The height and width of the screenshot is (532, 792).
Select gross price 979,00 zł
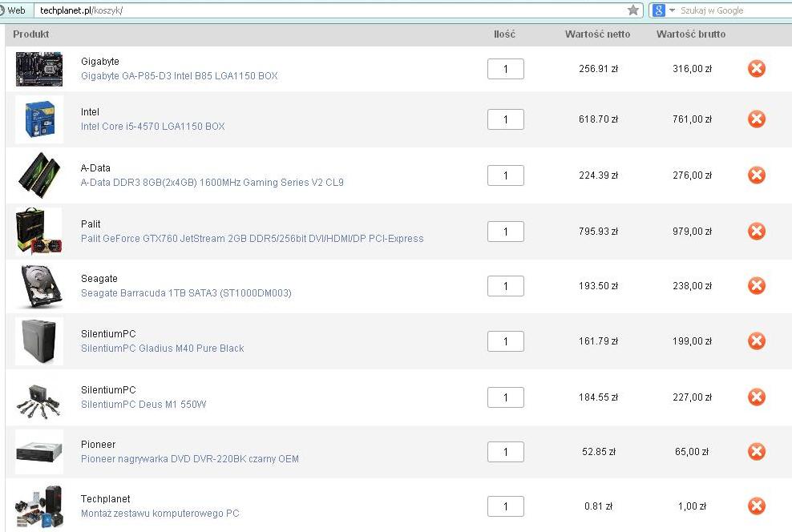tap(692, 232)
